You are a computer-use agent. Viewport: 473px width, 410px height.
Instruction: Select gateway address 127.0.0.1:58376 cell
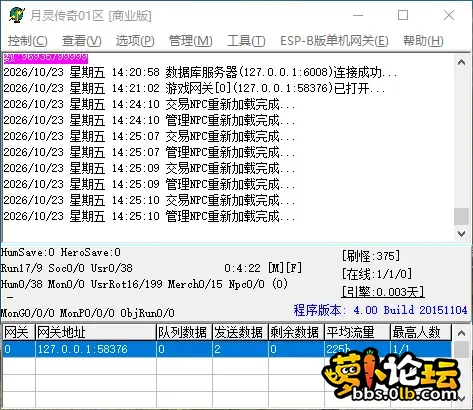tap(96, 349)
